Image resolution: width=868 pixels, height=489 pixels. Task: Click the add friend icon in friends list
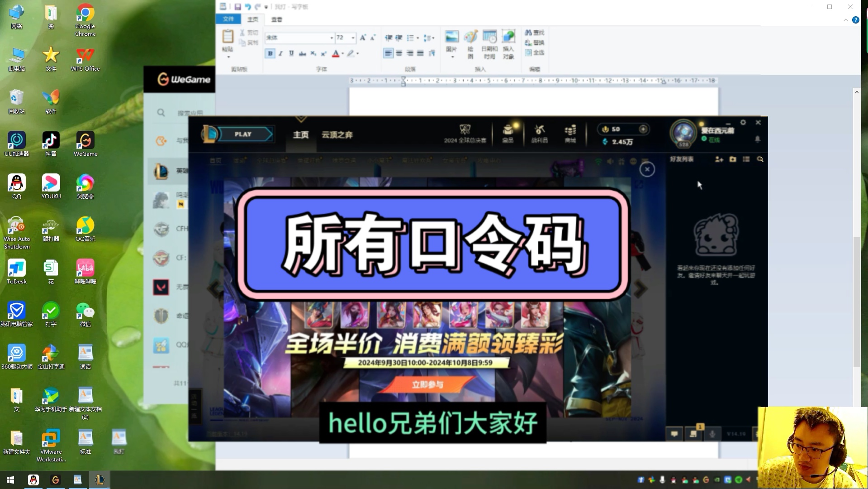tap(719, 159)
